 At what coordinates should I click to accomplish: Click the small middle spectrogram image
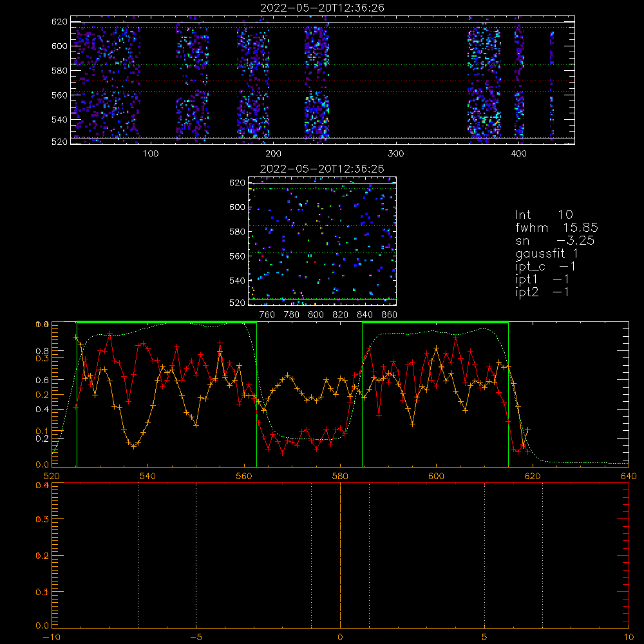click(x=323, y=241)
